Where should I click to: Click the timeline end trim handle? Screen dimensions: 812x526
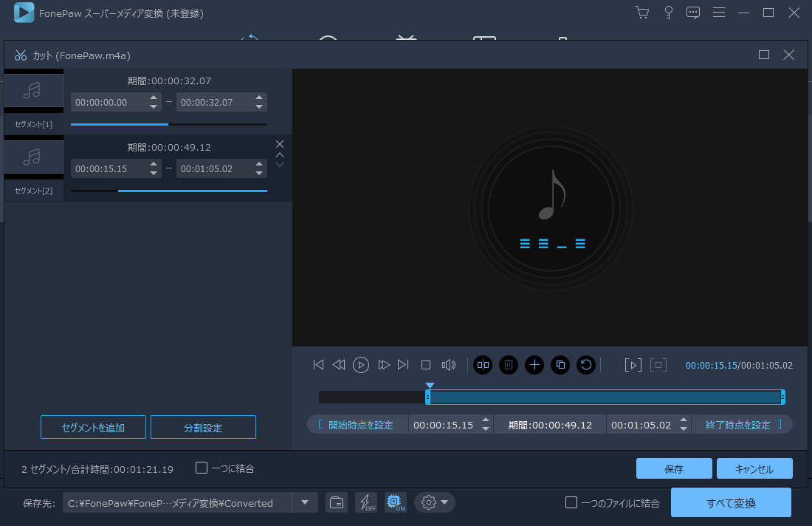[782, 397]
